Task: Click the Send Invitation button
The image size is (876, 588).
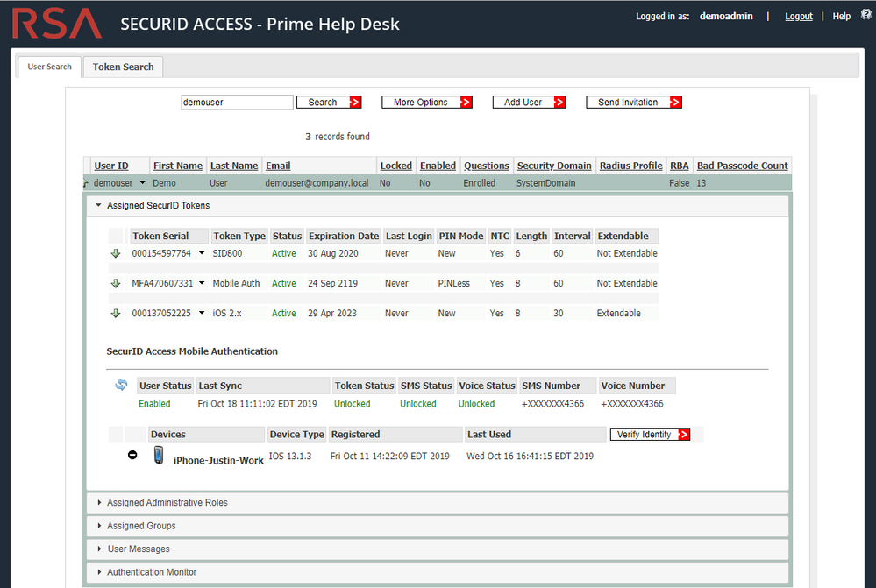Action: pos(634,103)
